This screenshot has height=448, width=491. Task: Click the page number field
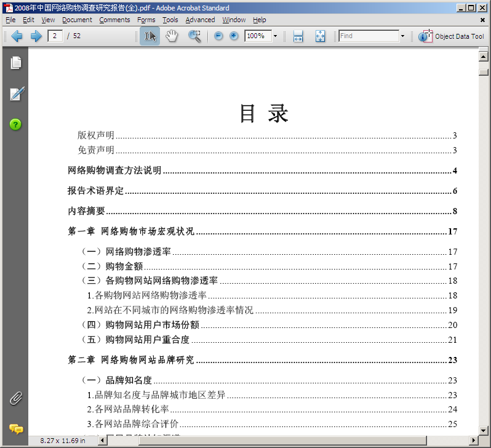55,36
